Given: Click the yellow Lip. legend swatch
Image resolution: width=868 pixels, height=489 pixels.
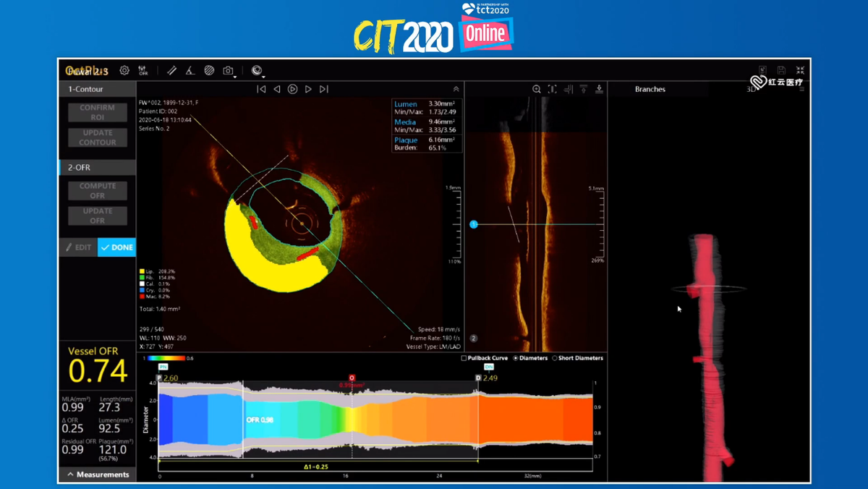Looking at the screenshot, I should coord(142,271).
